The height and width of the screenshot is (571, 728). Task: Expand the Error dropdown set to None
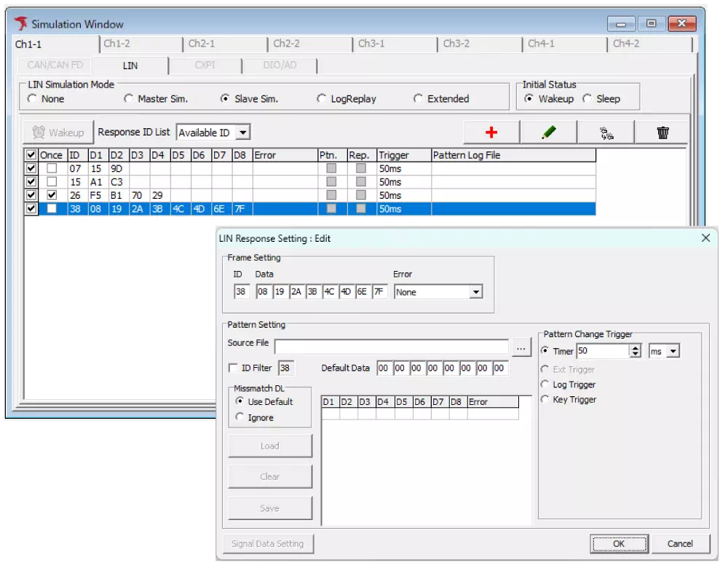[475, 292]
